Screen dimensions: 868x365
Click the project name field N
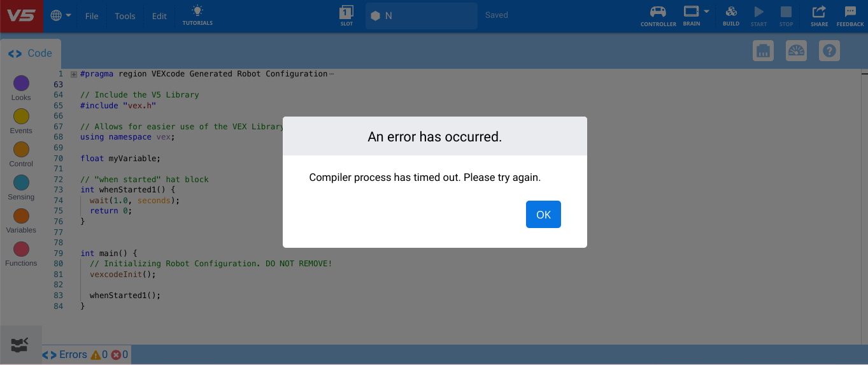(x=422, y=16)
